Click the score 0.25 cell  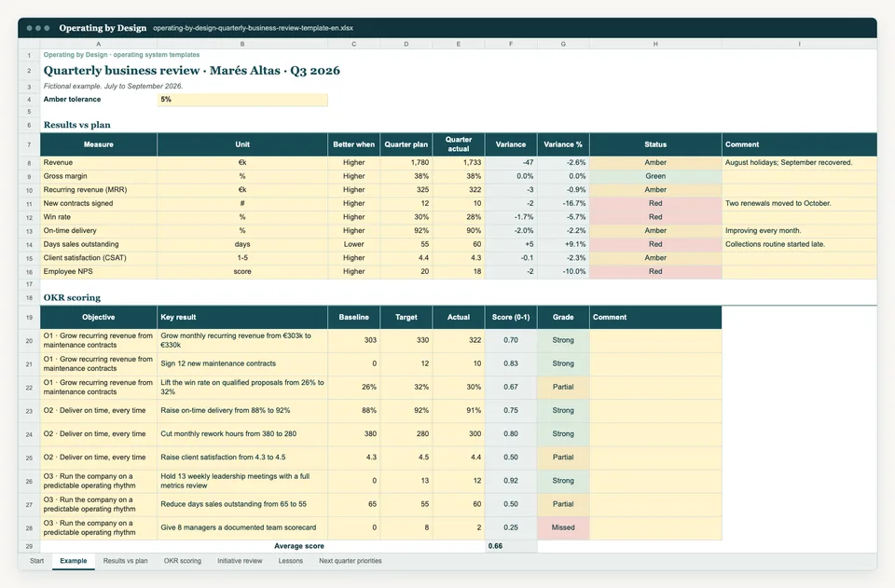(x=511, y=527)
